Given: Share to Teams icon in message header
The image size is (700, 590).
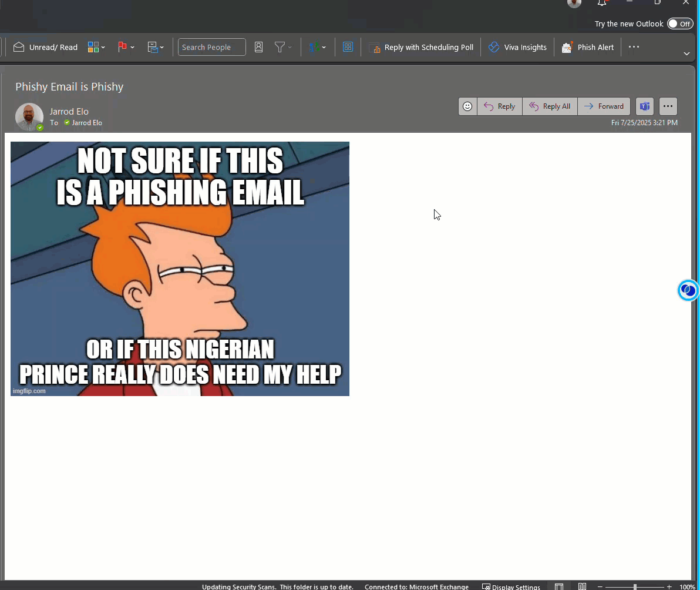Looking at the screenshot, I should [645, 106].
